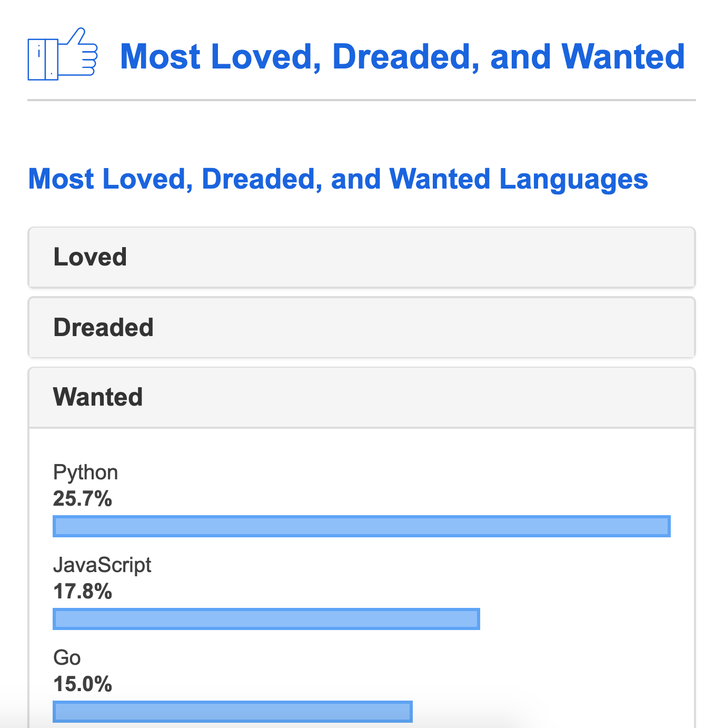Select the Go language label
The height and width of the screenshot is (728, 715).
coord(67,658)
